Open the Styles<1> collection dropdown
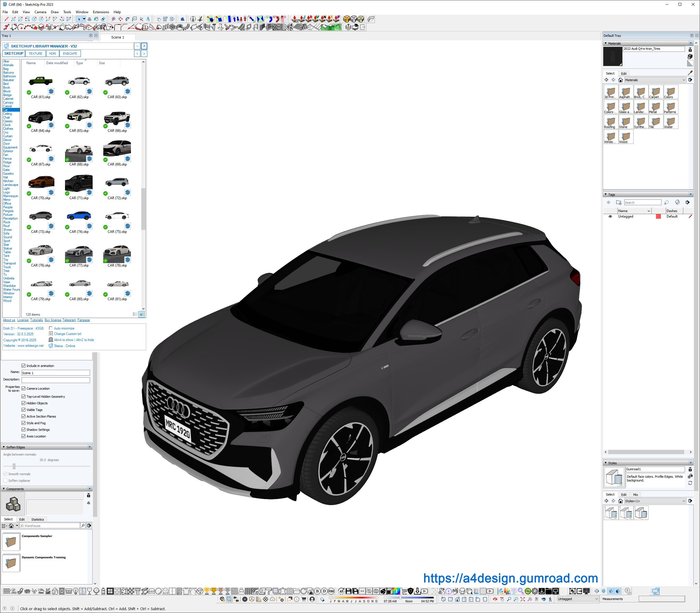The height and width of the screenshot is (613, 700). point(683,501)
